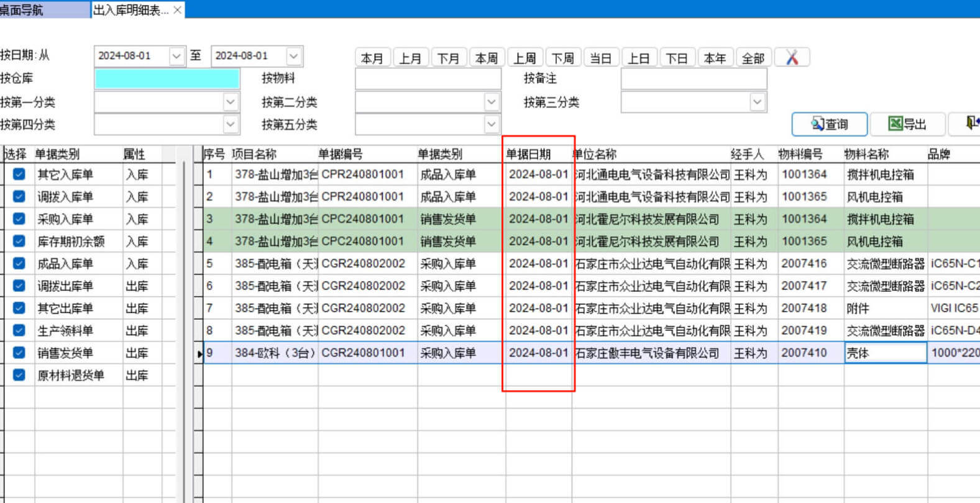Open the start date dropdown
This screenshot has height=503, width=980.
point(176,56)
